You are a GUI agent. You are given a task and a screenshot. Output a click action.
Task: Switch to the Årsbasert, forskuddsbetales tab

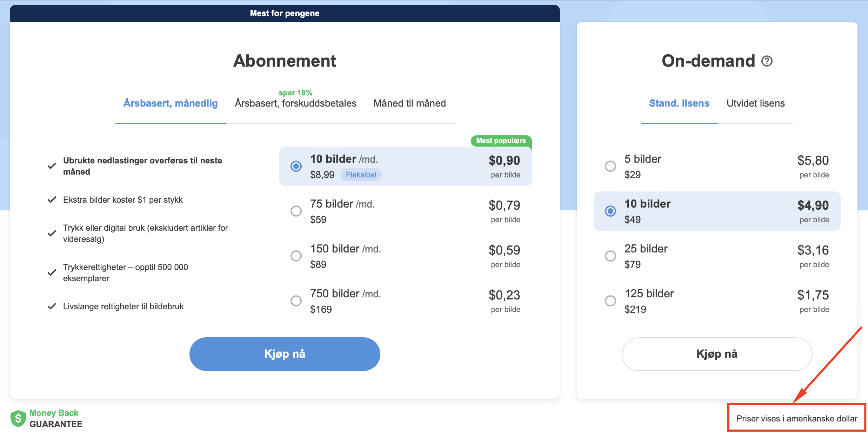click(295, 103)
